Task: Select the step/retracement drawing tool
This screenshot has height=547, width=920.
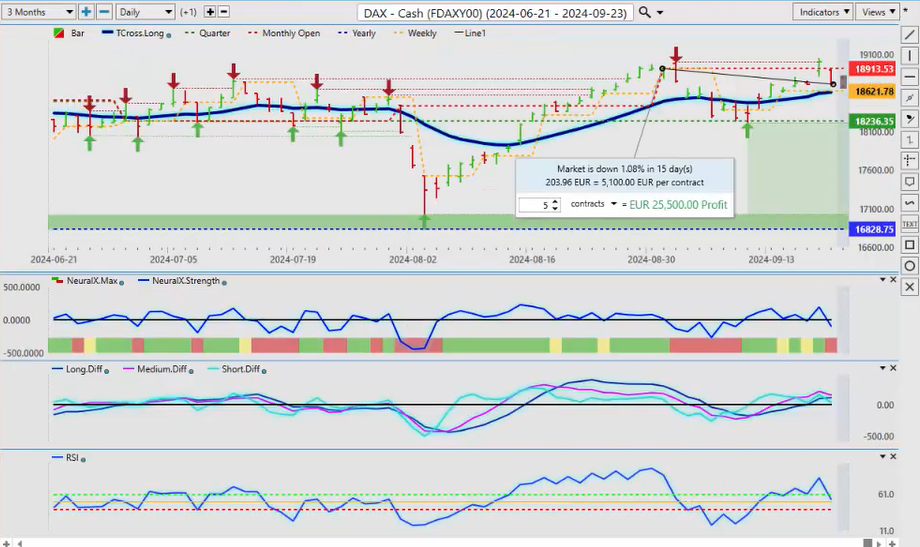Action: [x=909, y=140]
